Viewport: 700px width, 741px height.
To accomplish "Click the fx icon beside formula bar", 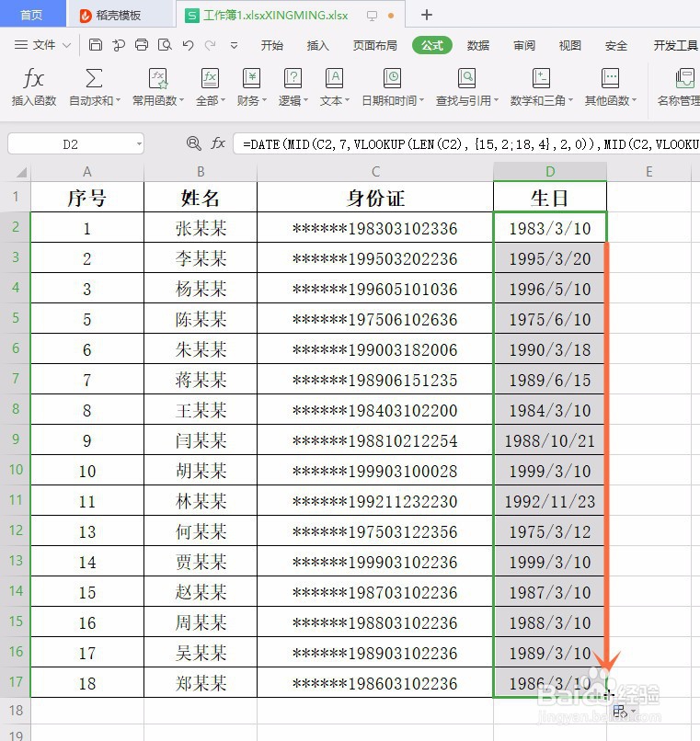I will (218, 143).
